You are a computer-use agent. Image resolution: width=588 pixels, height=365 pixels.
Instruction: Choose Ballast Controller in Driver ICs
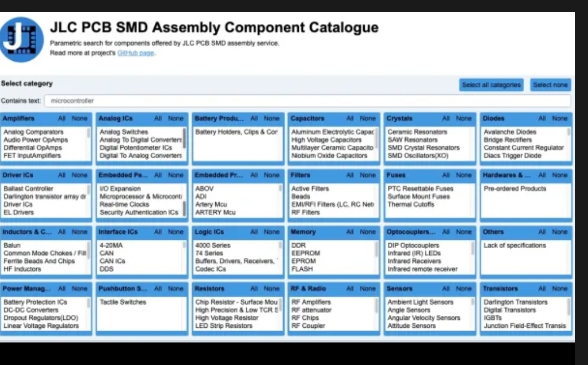[x=28, y=188]
